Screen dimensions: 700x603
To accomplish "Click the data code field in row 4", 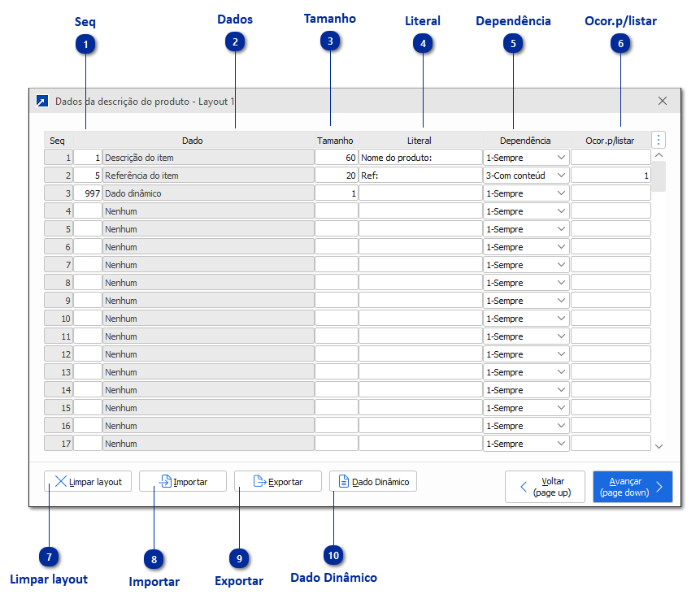I will click(x=88, y=211).
